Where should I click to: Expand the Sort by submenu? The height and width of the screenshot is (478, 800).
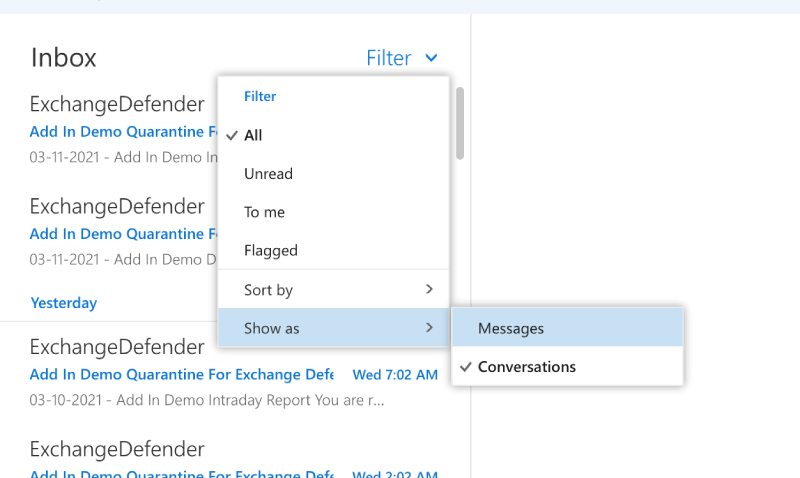pyautogui.click(x=300, y=290)
